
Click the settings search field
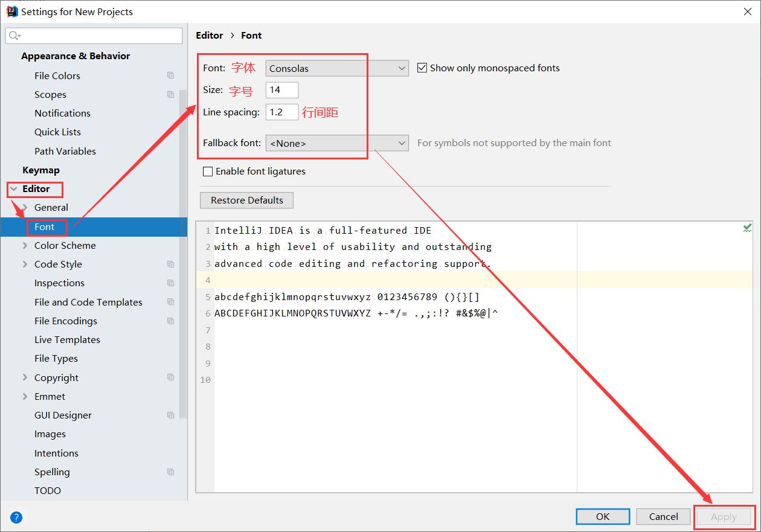(x=94, y=36)
